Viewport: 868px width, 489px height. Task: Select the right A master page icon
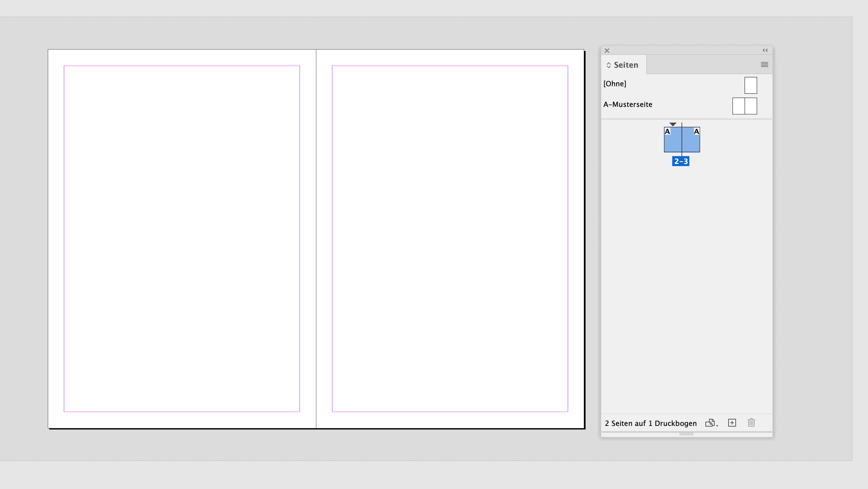[691, 139]
